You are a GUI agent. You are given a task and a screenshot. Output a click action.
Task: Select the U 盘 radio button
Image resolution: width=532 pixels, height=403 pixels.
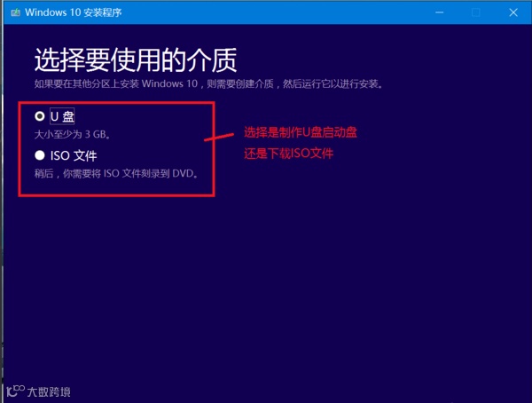coord(40,116)
